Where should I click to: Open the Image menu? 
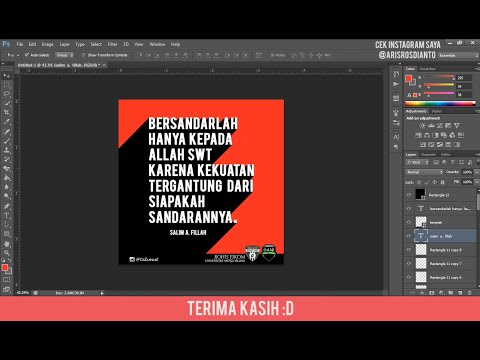click(x=48, y=44)
